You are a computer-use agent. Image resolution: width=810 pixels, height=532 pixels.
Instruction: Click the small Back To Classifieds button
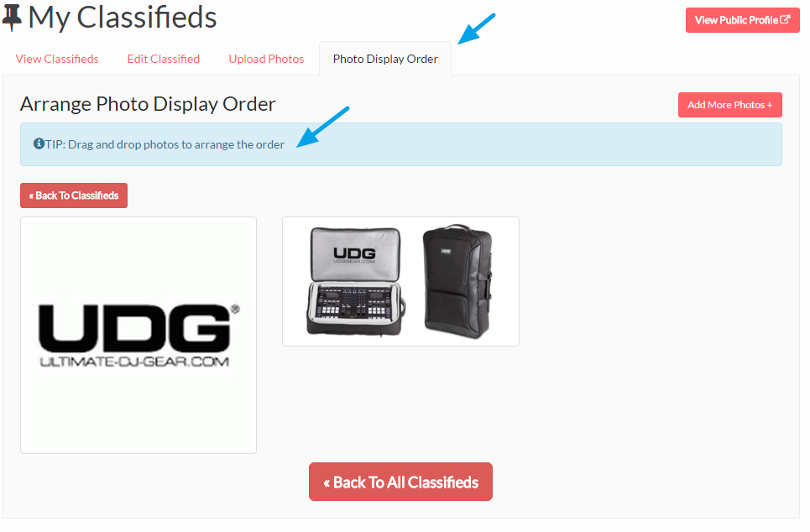74,196
